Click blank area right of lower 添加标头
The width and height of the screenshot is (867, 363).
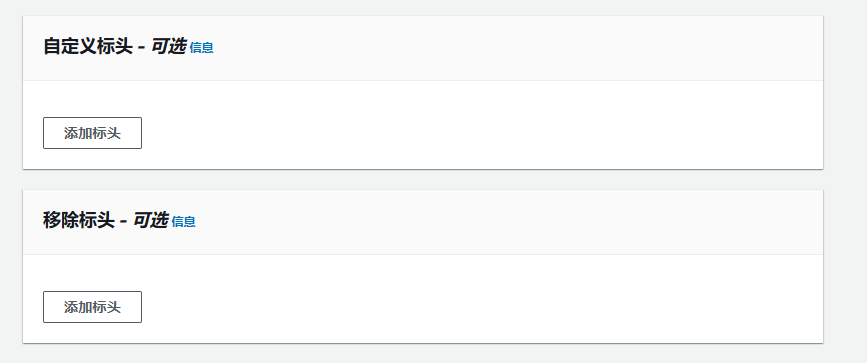pos(481,307)
